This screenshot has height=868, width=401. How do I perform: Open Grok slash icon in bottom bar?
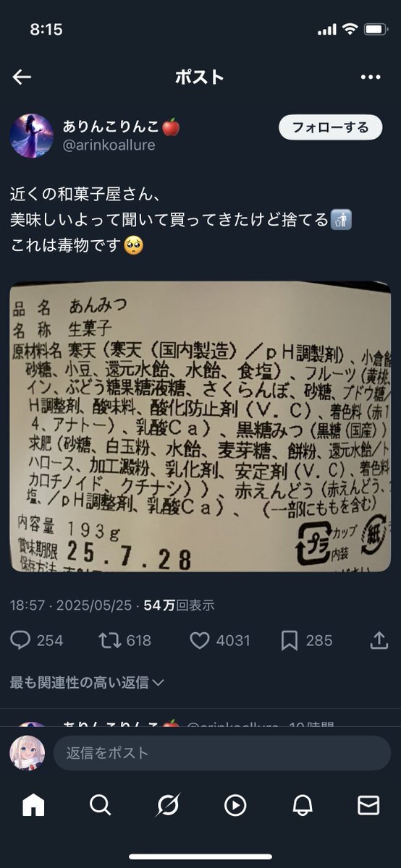(x=168, y=805)
